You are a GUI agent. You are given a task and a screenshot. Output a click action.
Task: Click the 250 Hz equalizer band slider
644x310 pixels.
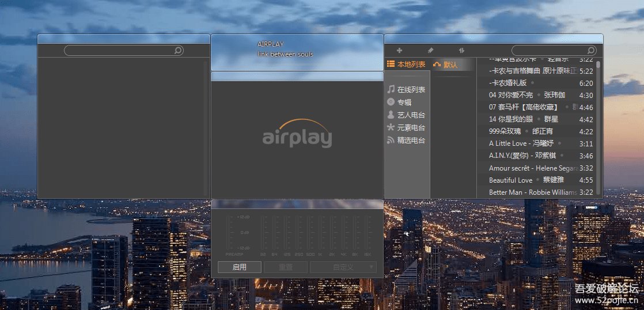pyautogui.click(x=298, y=232)
